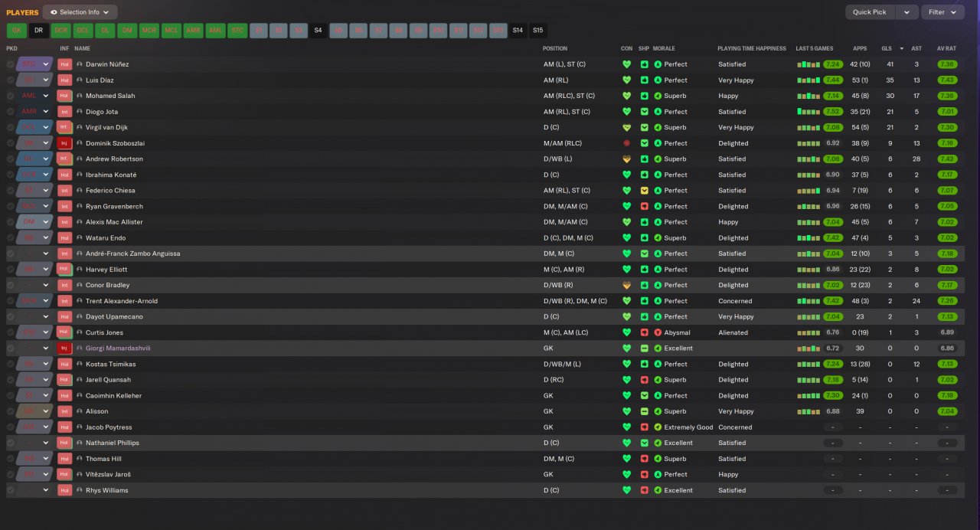Click Darwin Núñez's last 5 games form bars
Screen dimensions: 980x530
(x=808, y=64)
